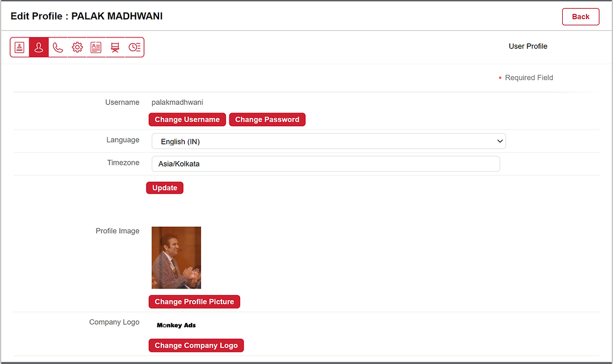
Task: Open the profile document icon tab
Action: pyautogui.click(x=20, y=47)
